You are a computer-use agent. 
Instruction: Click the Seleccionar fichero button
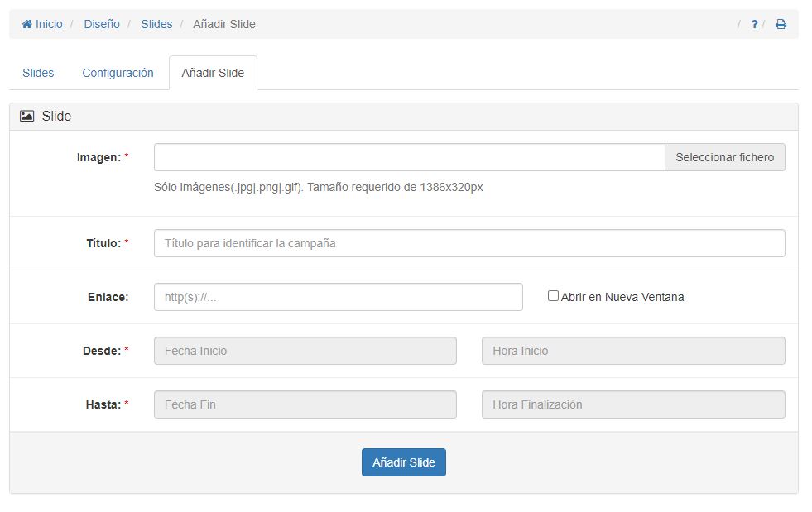click(x=725, y=156)
